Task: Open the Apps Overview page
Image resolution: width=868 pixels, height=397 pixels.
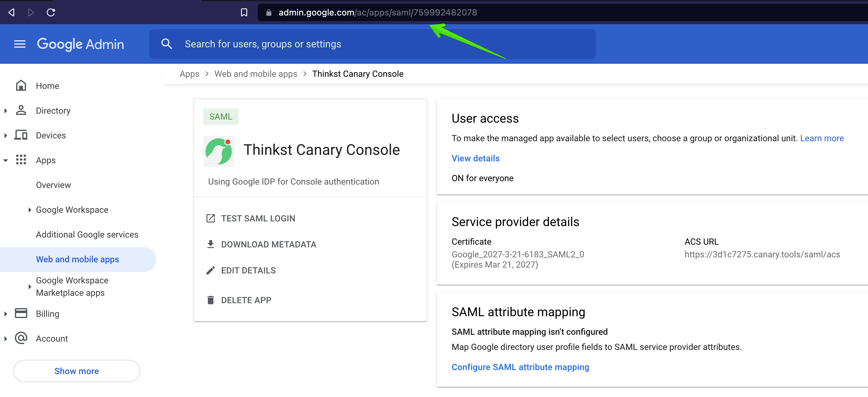Action: 53,185
